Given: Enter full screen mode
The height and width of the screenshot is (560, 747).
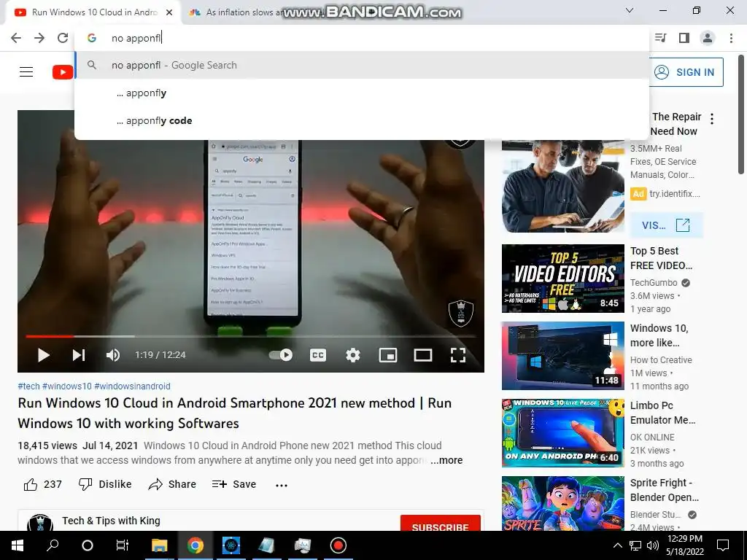Looking at the screenshot, I should tap(458, 355).
